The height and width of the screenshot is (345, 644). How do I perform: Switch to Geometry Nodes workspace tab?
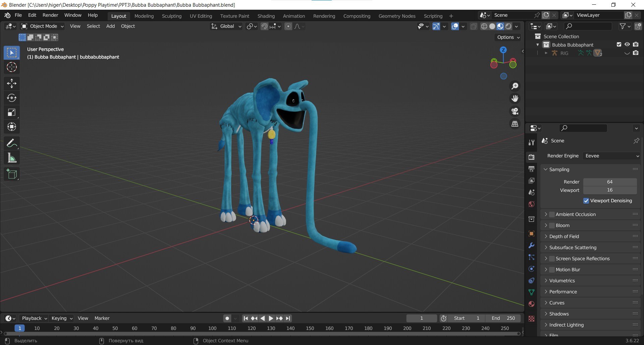click(397, 16)
